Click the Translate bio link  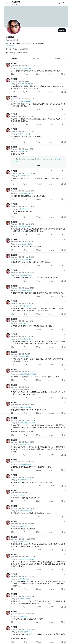10,46
